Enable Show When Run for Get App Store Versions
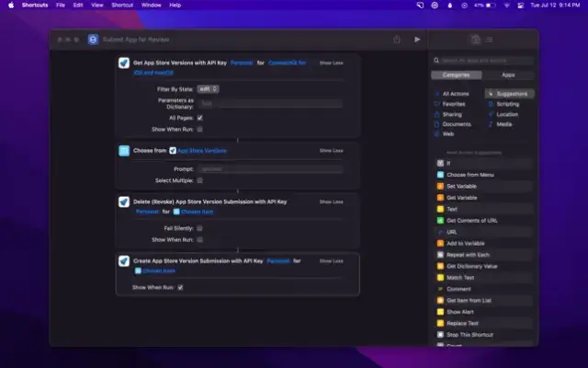The width and height of the screenshot is (588, 368). click(200, 129)
